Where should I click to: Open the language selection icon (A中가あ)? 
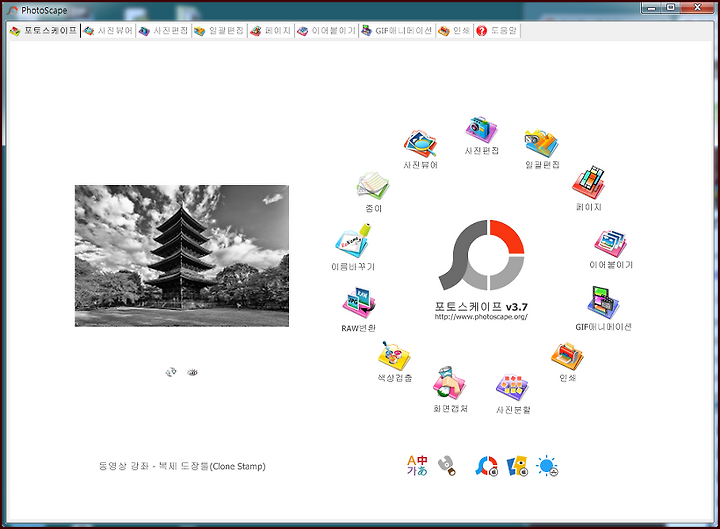pos(417,466)
